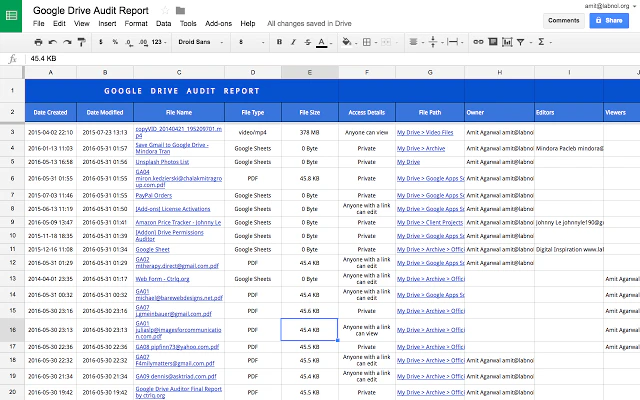Toggle bold formatting
This screenshot has width=640, height=400.
[x=279, y=42]
